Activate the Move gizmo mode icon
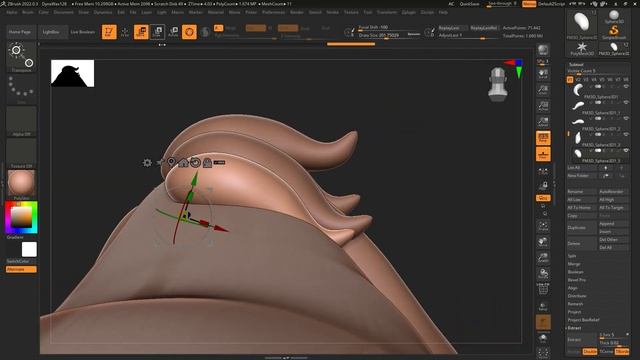The image size is (640, 360). point(141,32)
